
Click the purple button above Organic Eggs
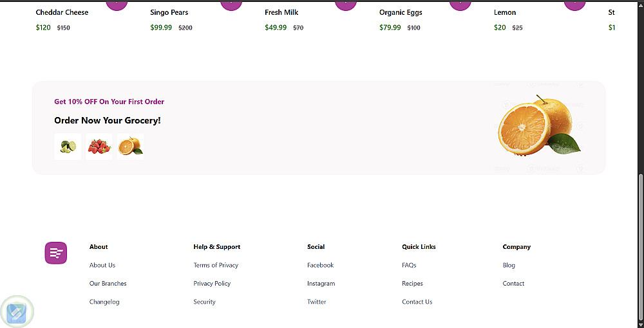click(460, 5)
